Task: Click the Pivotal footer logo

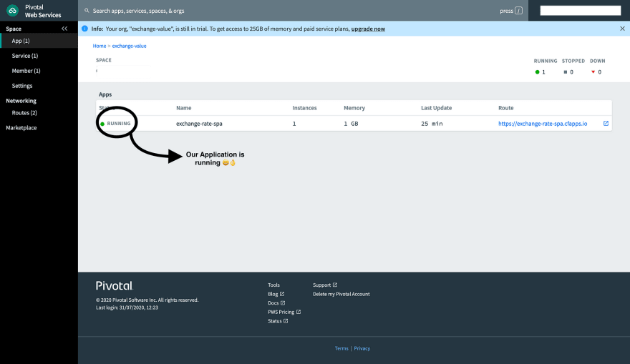Action: click(115, 286)
